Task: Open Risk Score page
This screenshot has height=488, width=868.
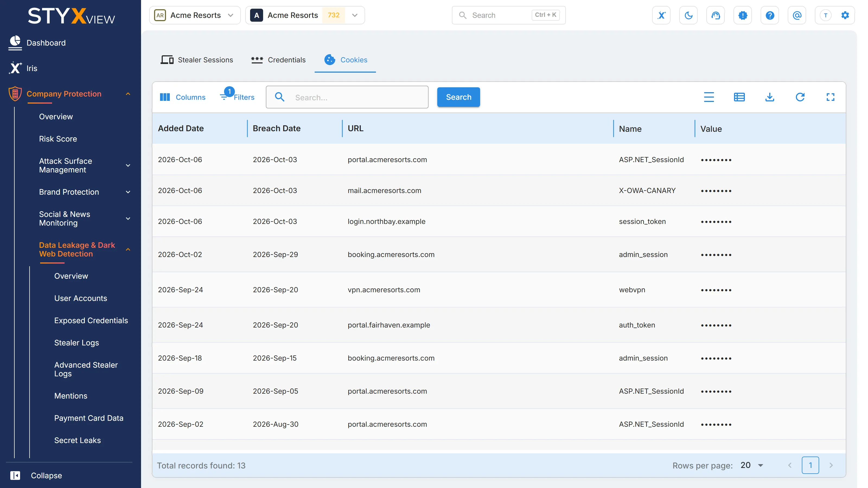Action: point(58,139)
